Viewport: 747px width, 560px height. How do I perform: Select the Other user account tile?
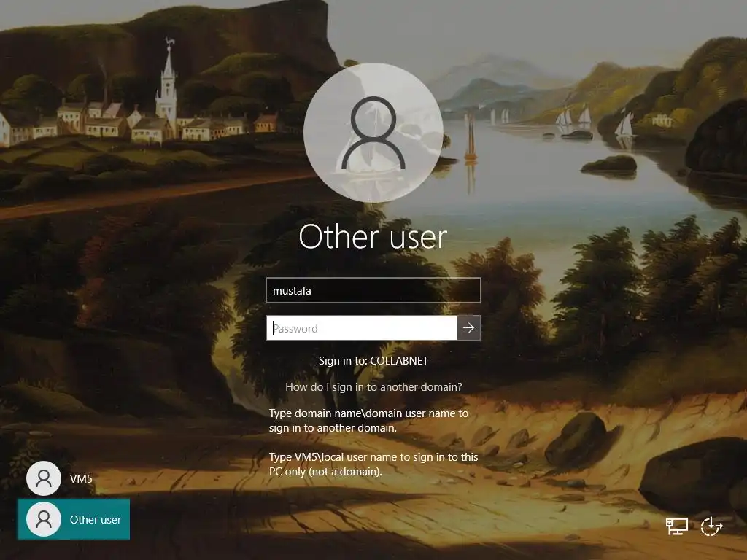[74, 519]
